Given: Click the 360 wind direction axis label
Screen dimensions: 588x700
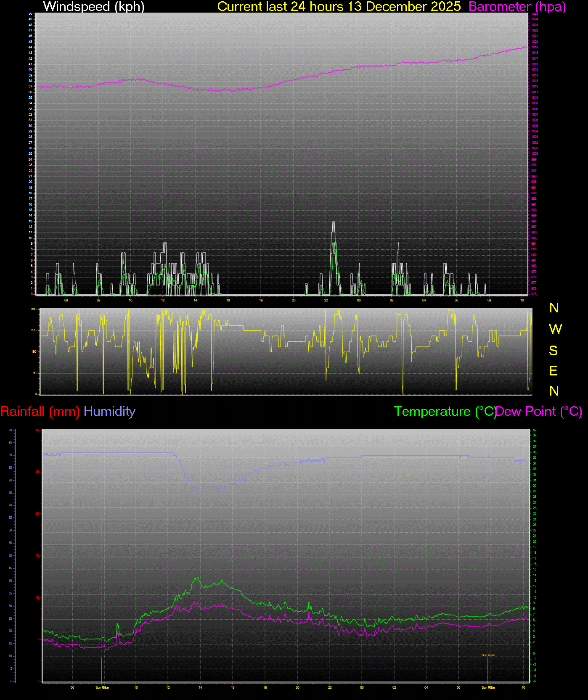Looking at the screenshot, I should (34, 309).
